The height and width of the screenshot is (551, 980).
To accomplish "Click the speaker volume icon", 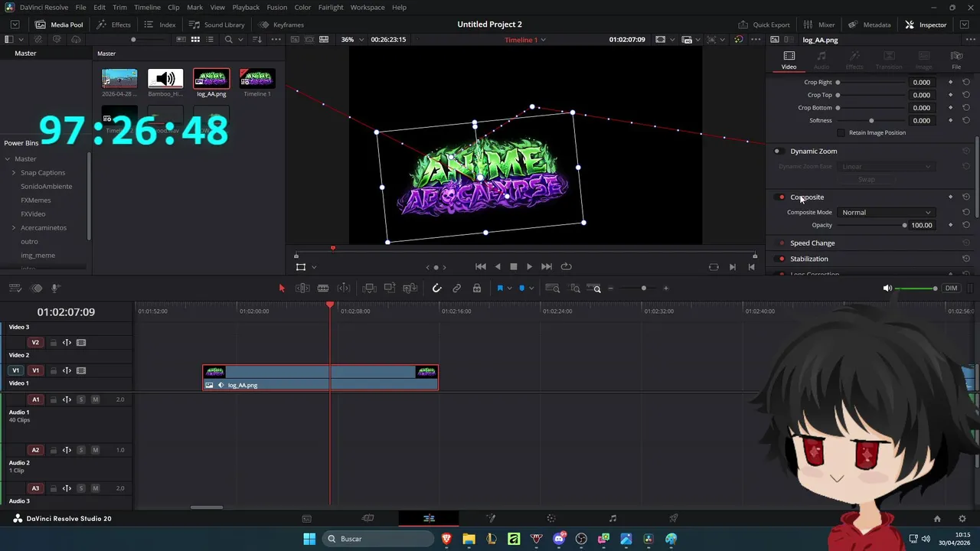I will [x=887, y=289].
